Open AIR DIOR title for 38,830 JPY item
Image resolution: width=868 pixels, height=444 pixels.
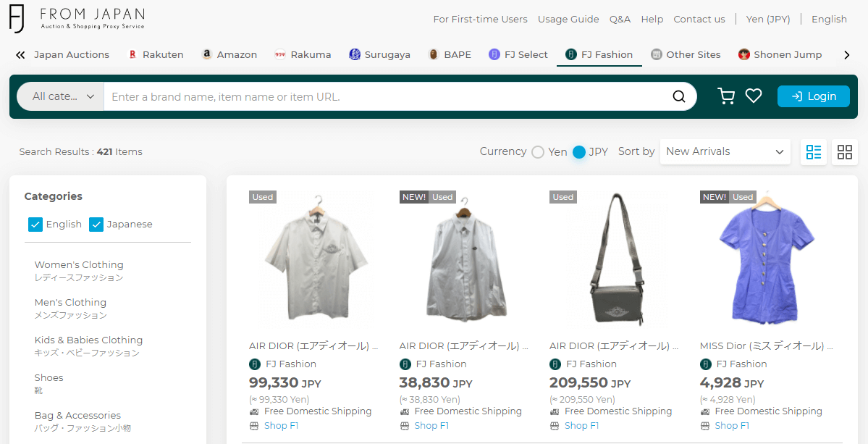click(464, 346)
